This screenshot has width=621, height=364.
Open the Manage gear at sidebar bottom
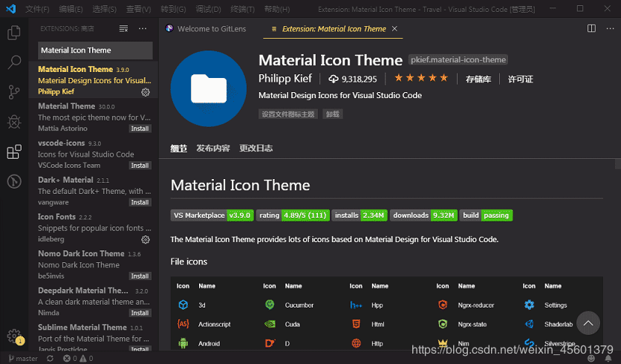tap(13, 336)
